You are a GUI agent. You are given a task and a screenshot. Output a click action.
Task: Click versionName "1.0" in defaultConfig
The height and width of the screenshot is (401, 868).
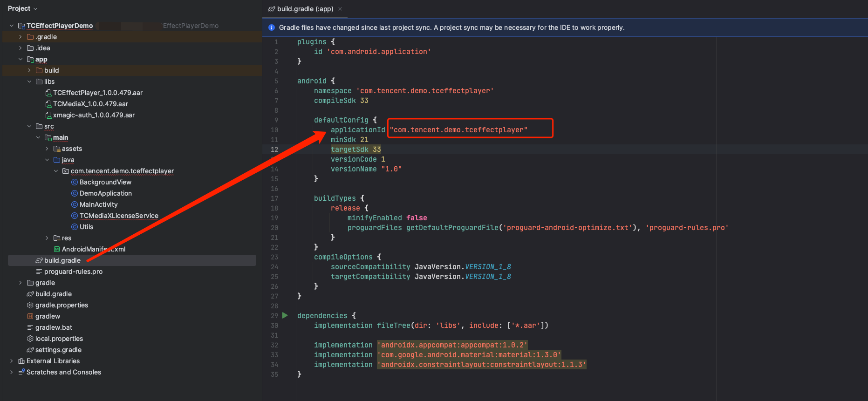point(366,169)
